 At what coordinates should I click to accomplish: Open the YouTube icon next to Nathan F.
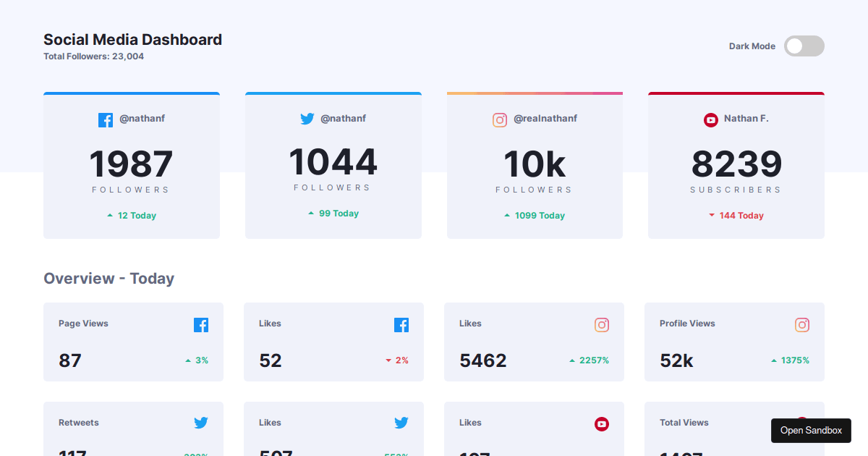coord(711,119)
